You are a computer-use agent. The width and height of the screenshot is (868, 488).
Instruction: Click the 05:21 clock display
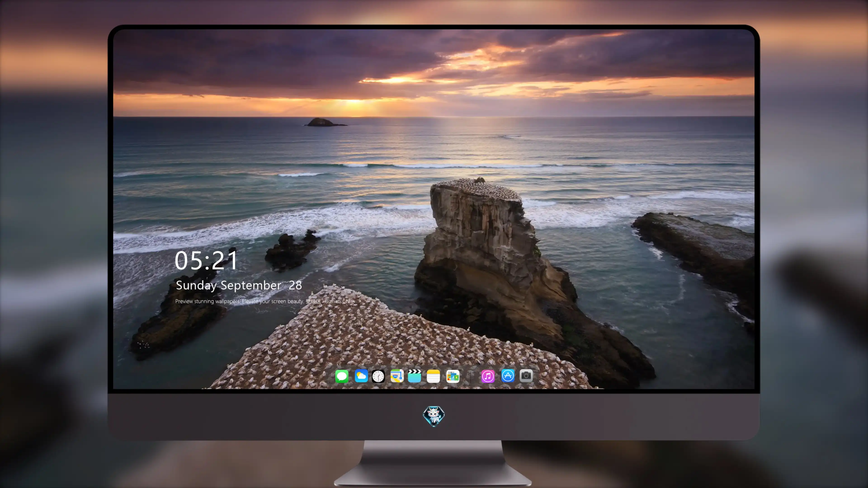click(206, 260)
